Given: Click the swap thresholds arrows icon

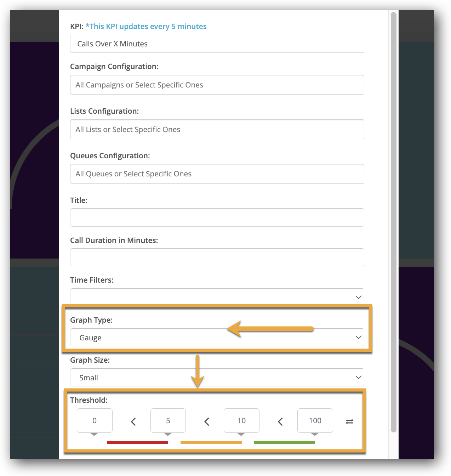Looking at the screenshot, I should [349, 421].
